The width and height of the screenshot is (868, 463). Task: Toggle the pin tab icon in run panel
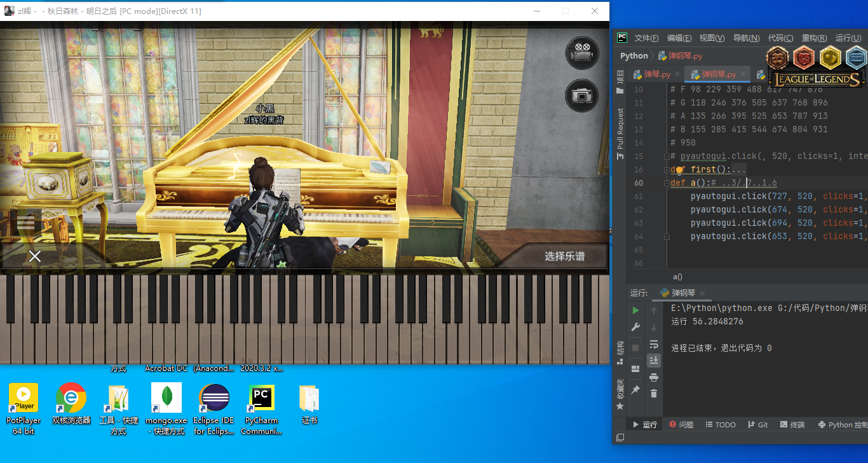(635, 389)
